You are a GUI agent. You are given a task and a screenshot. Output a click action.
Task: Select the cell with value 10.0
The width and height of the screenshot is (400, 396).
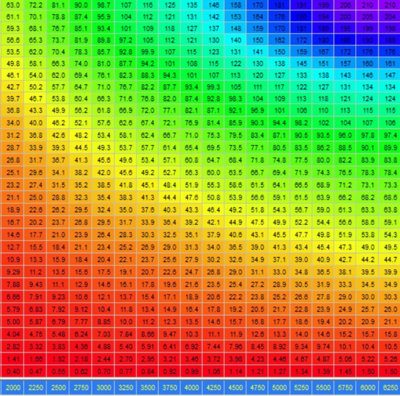[x=126, y=322]
